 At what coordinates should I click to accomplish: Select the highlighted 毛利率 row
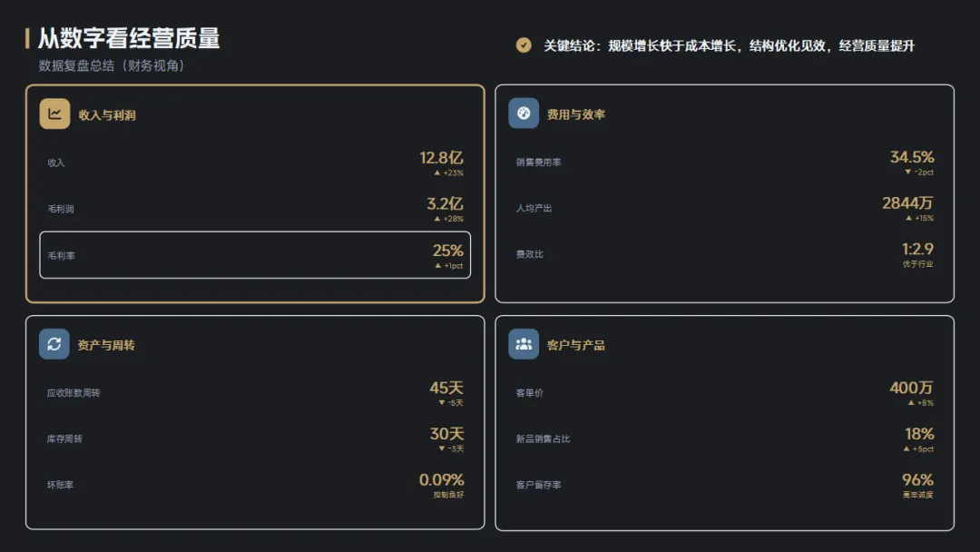[x=255, y=255]
